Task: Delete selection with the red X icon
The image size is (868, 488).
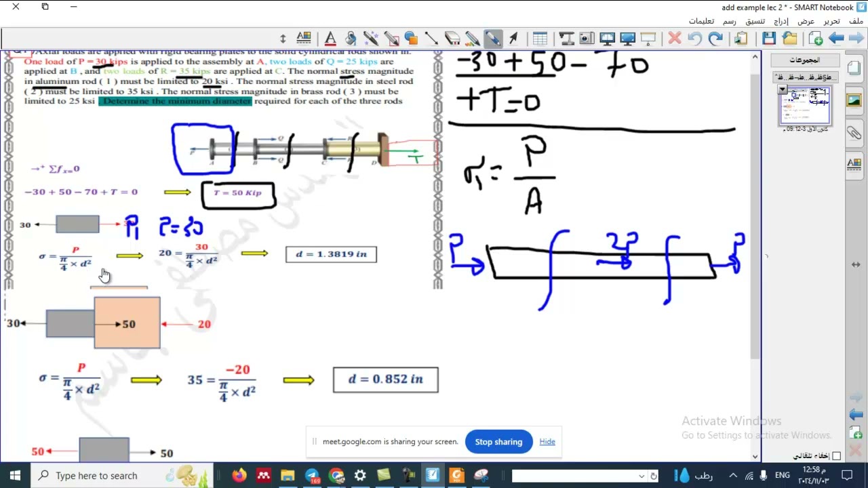Action: tap(674, 39)
